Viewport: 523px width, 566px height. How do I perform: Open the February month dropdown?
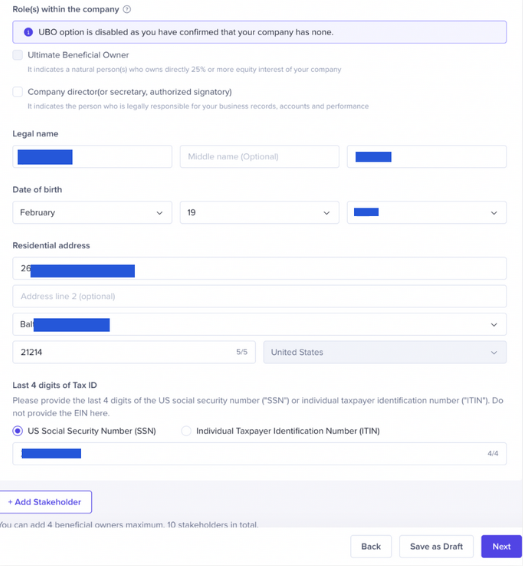[x=92, y=213]
